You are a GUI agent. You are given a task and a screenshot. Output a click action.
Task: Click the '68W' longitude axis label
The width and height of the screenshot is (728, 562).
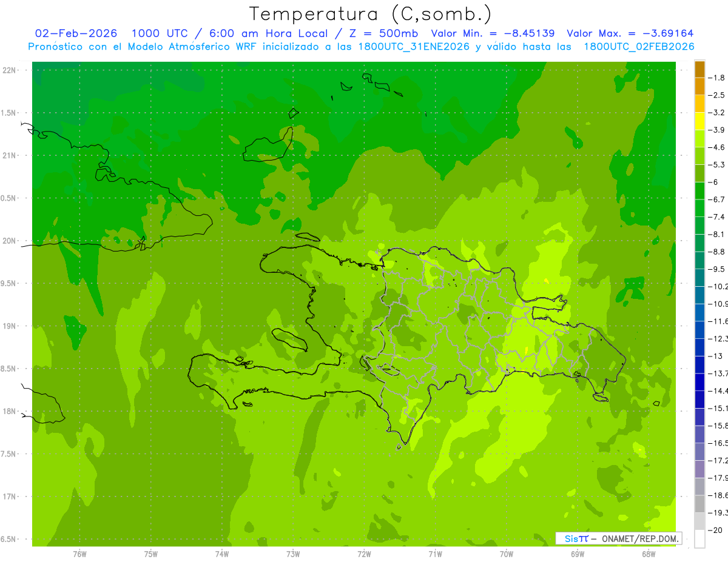click(x=649, y=554)
